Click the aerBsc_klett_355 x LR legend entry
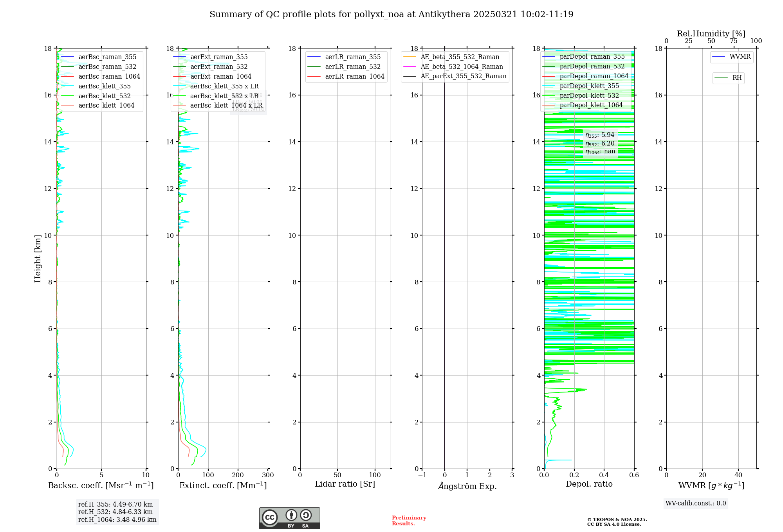This screenshot has height=532, width=783. (x=216, y=86)
